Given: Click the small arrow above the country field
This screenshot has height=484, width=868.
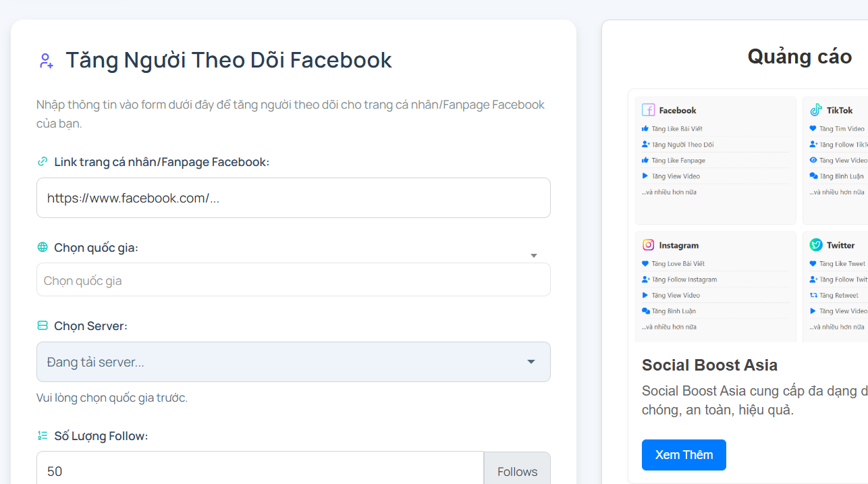Looking at the screenshot, I should [x=533, y=256].
